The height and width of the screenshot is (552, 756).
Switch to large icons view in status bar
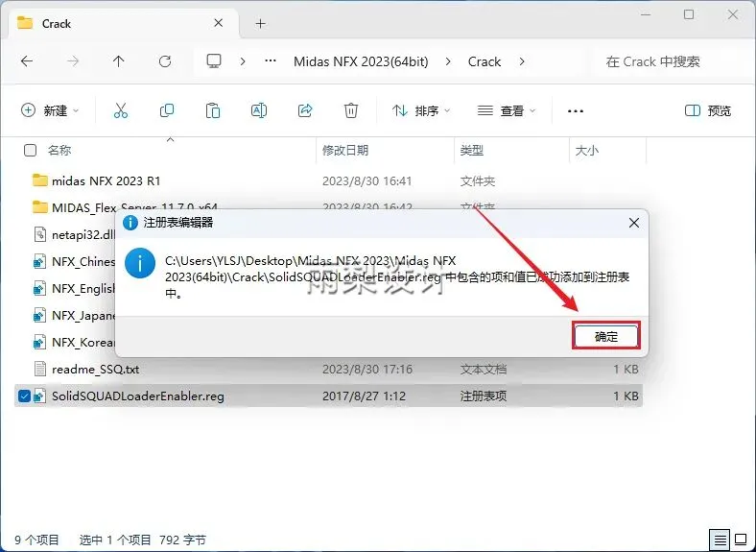tap(740, 540)
